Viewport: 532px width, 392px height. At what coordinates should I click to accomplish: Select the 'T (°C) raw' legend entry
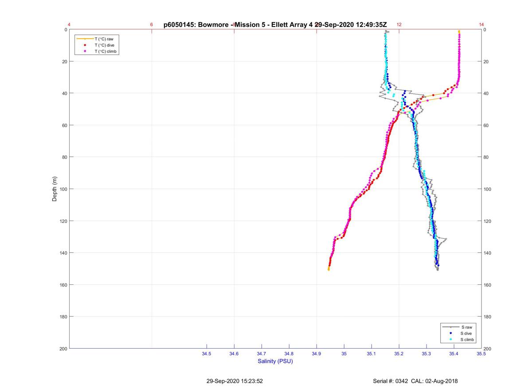tap(97, 39)
